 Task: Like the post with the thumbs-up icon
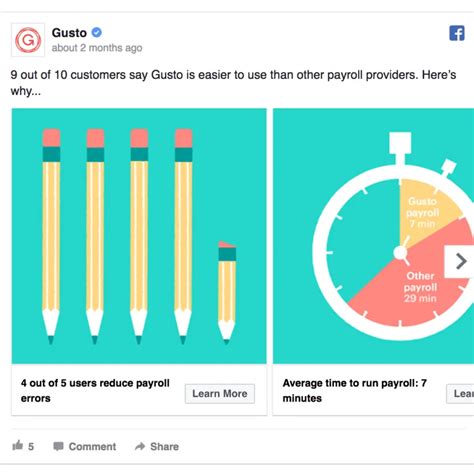17,445
